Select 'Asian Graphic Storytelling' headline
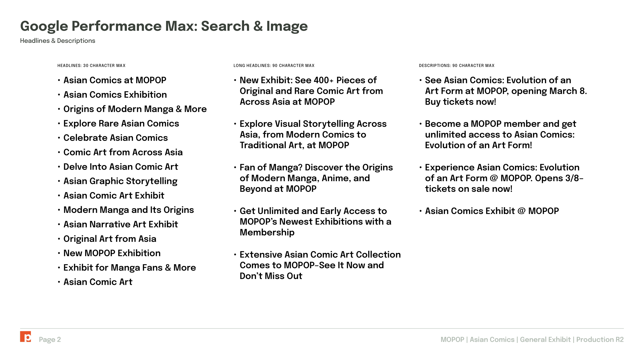This screenshot has height=362, width=644. point(121,181)
